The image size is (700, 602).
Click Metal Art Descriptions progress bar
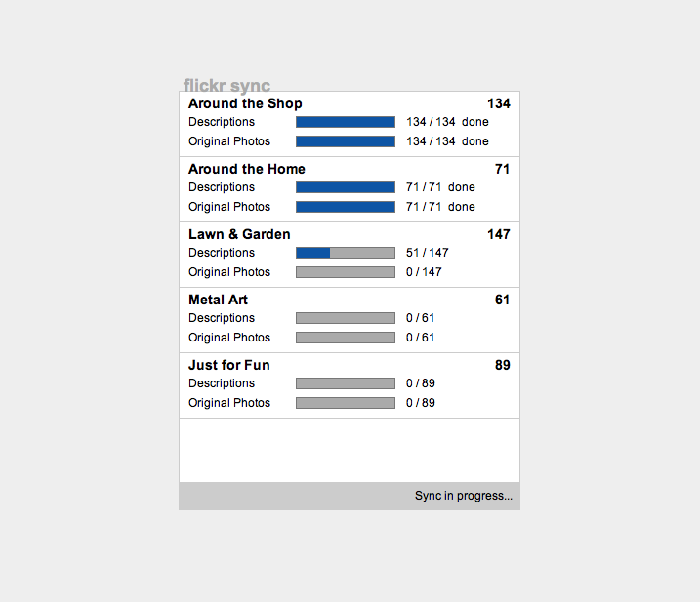click(346, 318)
